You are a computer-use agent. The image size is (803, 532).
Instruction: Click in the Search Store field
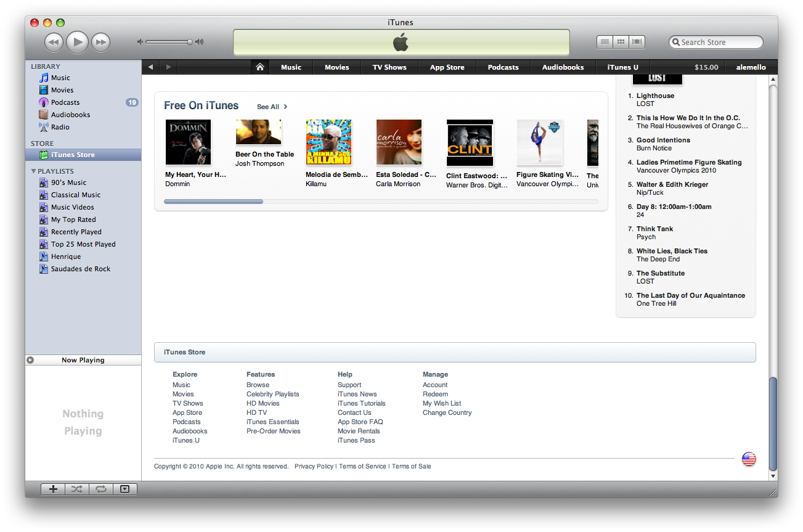(716, 42)
